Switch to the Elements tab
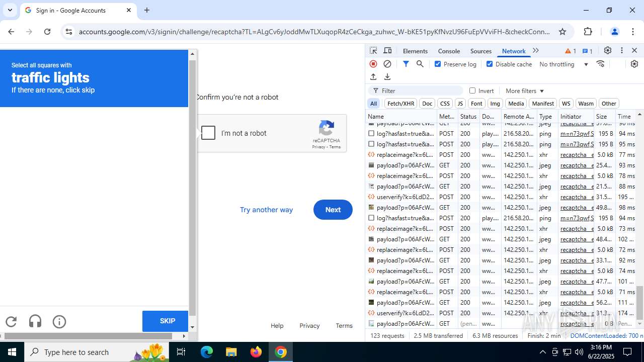Screen dimensions: 644x362 [415, 51]
